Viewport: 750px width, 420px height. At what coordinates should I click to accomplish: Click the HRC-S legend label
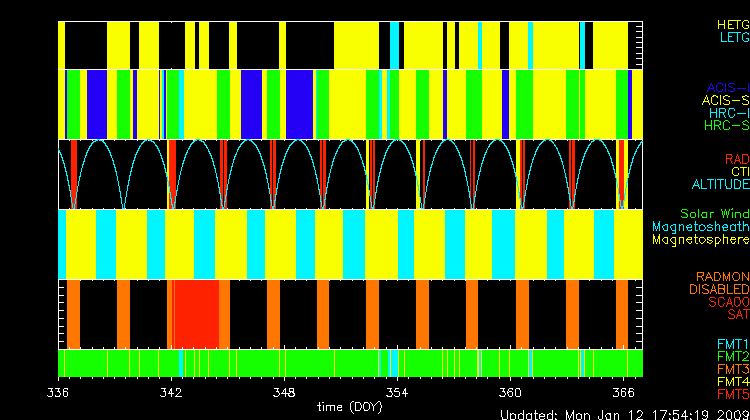(x=726, y=126)
